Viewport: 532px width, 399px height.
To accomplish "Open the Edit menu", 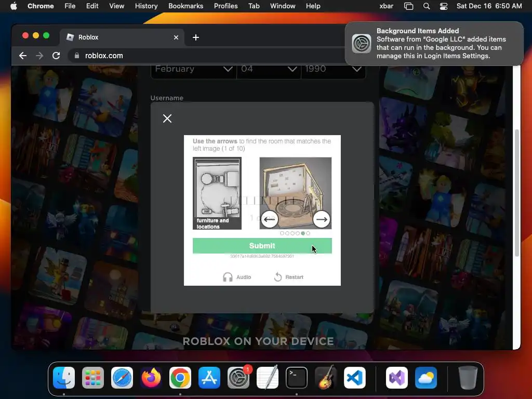I will [92, 6].
